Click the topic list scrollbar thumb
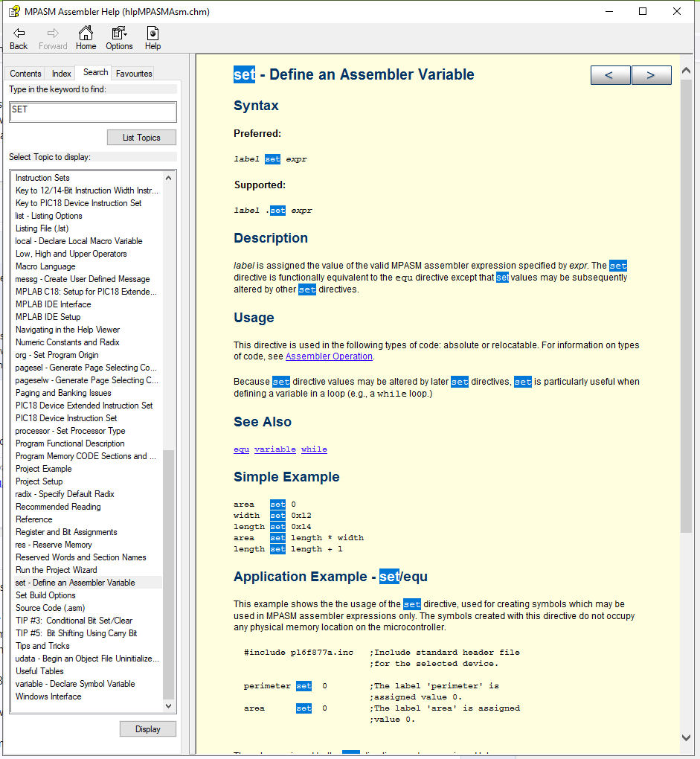 (168, 574)
